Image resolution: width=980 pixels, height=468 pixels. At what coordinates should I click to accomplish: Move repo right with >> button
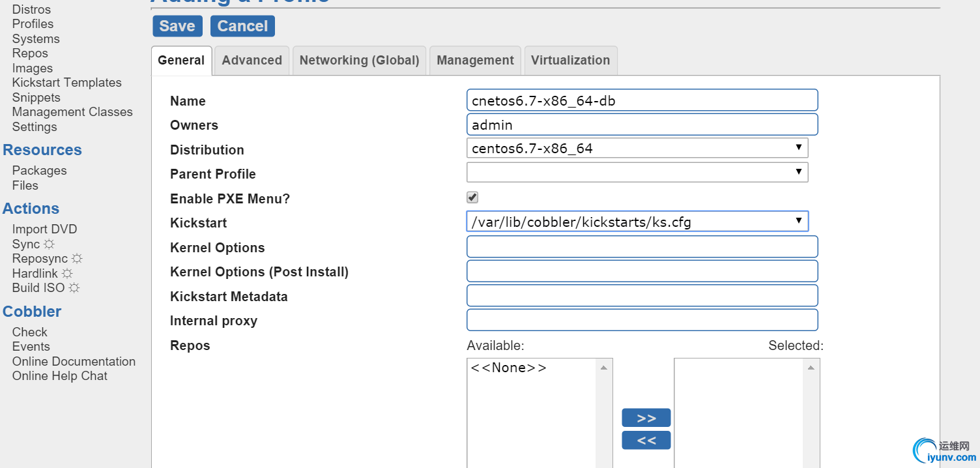646,418
